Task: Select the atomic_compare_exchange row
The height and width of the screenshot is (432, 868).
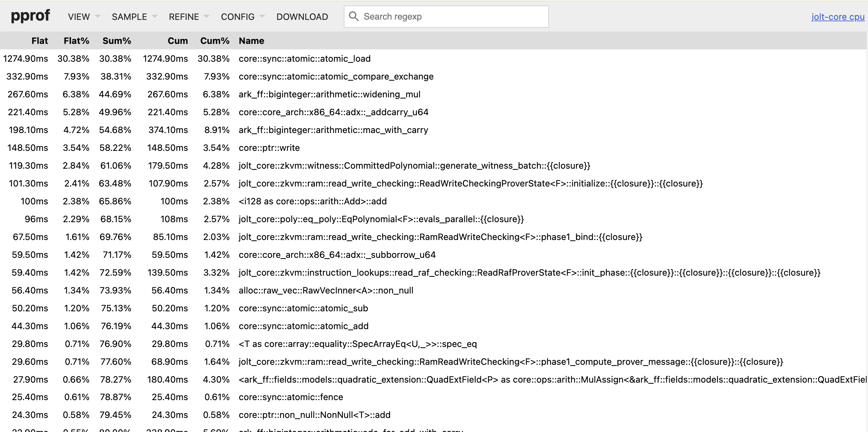Action: click(x=336, y=76)
